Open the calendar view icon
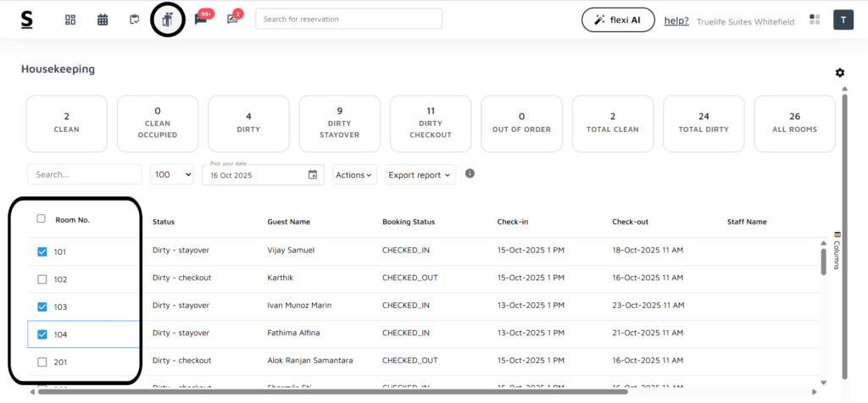The width and height of the screenshot is (868, 403). click(103, 19)
